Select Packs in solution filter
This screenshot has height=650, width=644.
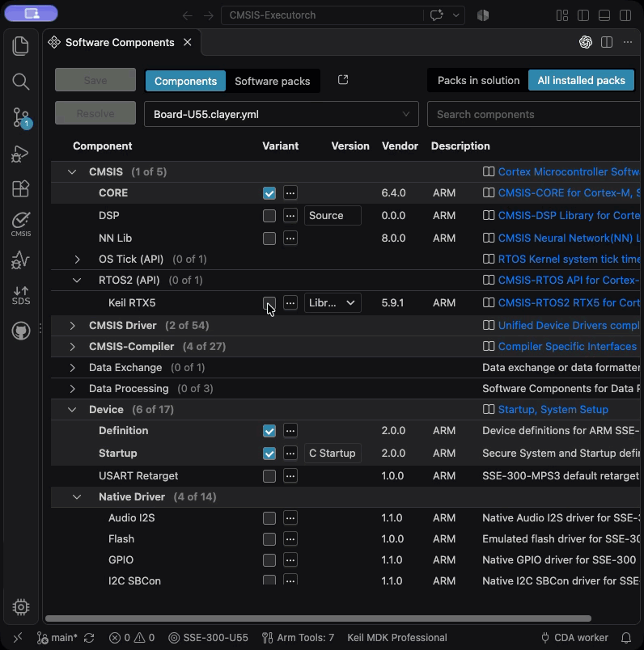[x=478, y=80]
